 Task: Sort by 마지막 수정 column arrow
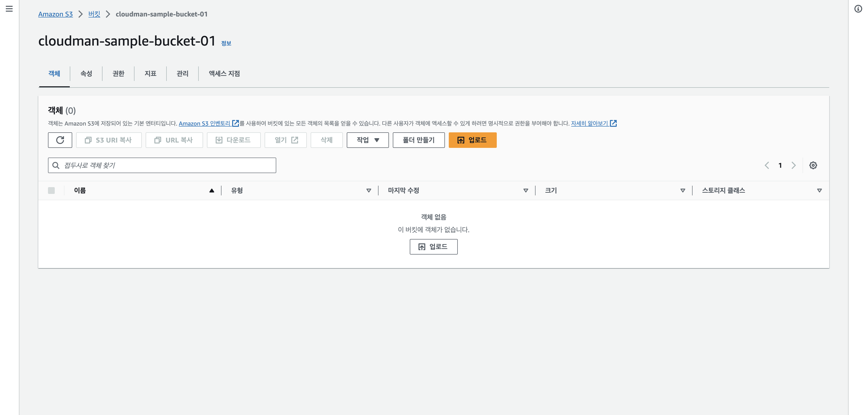point(526,191)
